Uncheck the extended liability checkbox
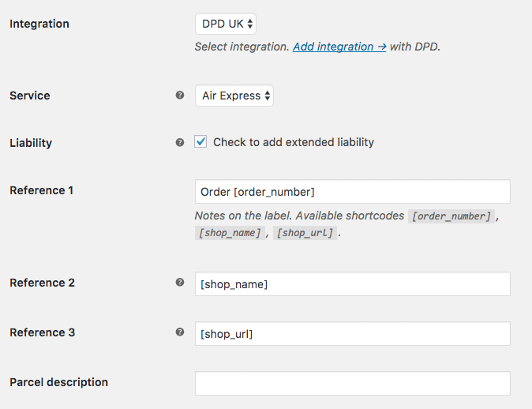Image resolution: width=532 pixels, height=409 pixels. pos(200,141)
